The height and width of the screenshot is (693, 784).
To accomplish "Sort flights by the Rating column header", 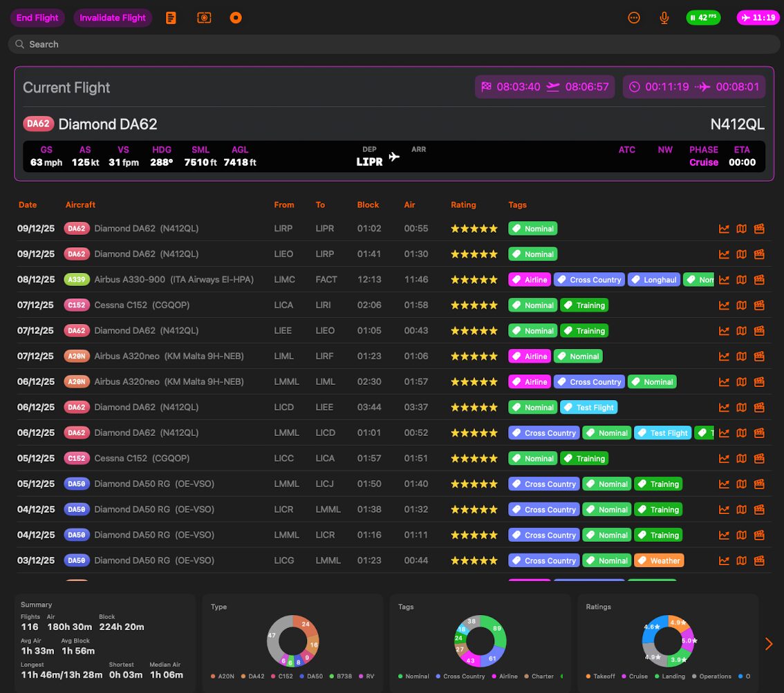I will 463,205.
